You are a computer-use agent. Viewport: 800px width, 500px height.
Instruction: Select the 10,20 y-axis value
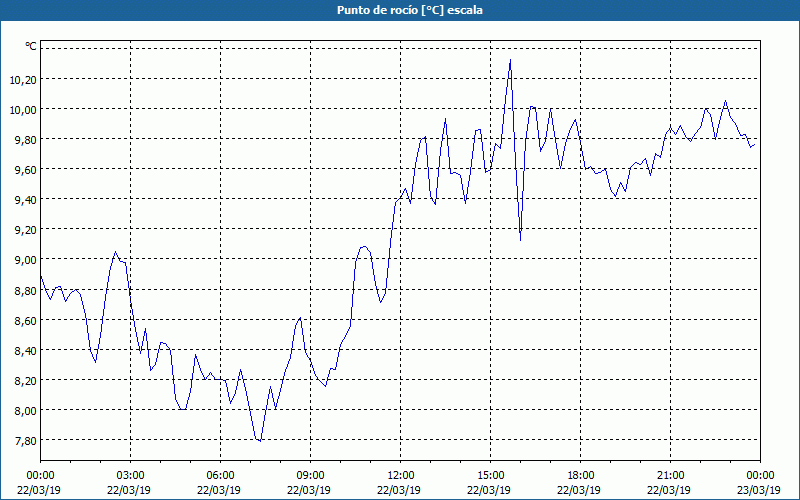tap(24, 80)
